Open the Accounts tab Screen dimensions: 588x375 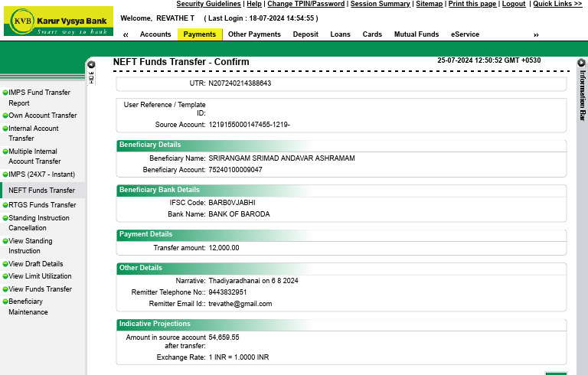pyautogui.click(x=155, y=34)
